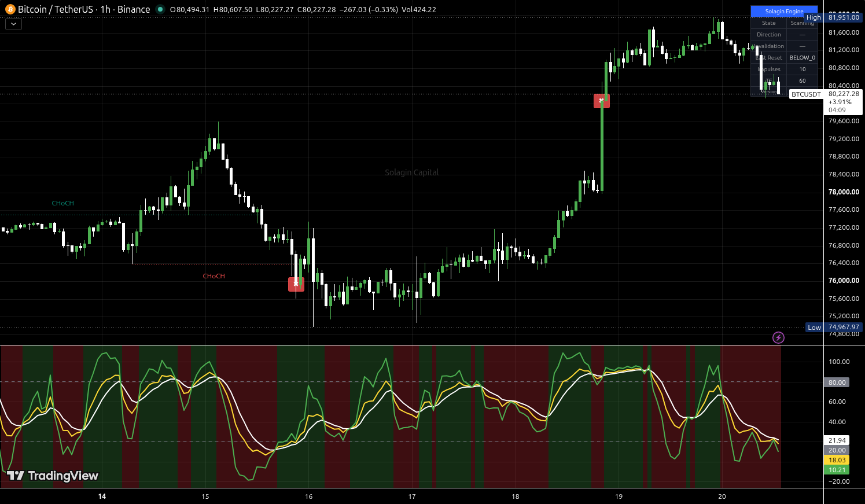Select the red CHoCH label

click(214, 276)
